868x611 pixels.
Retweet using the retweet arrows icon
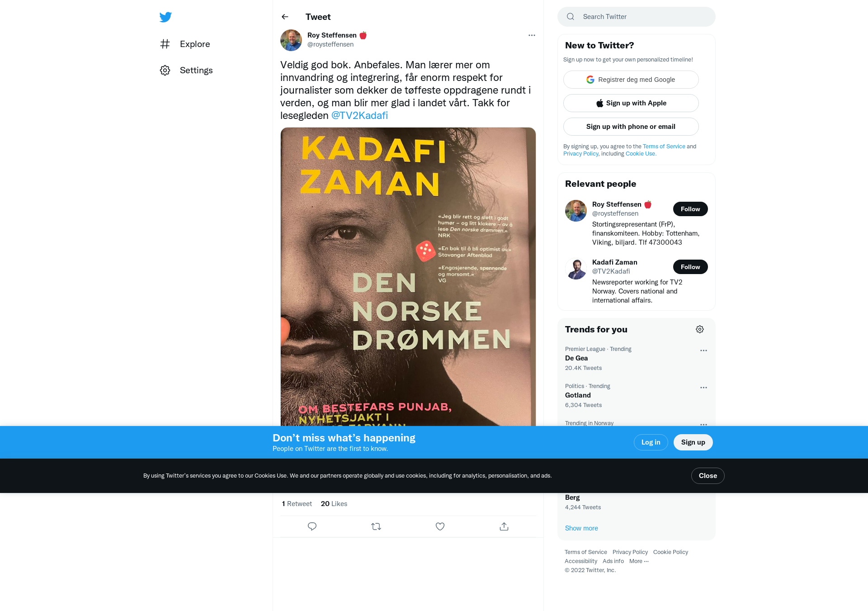376,526
